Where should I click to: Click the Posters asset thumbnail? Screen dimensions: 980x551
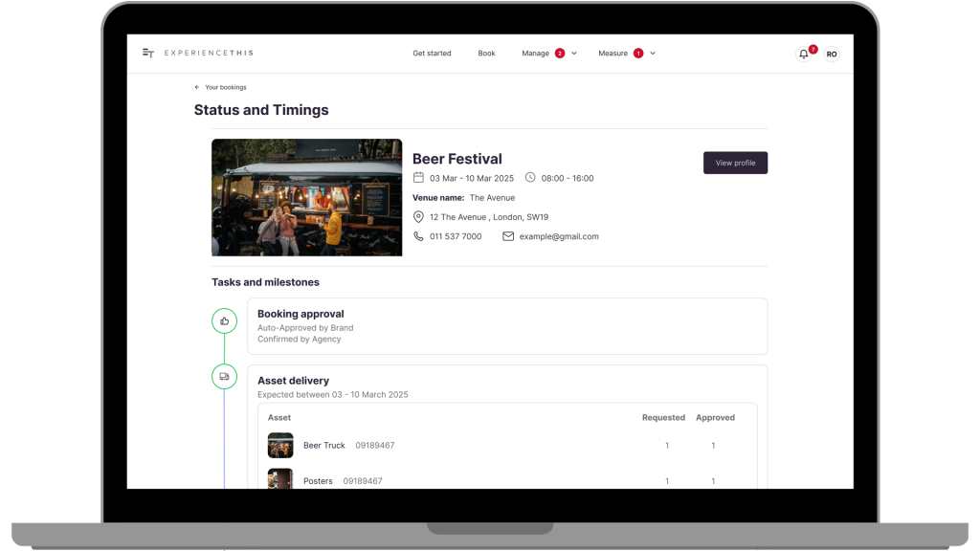coord(280,478)
